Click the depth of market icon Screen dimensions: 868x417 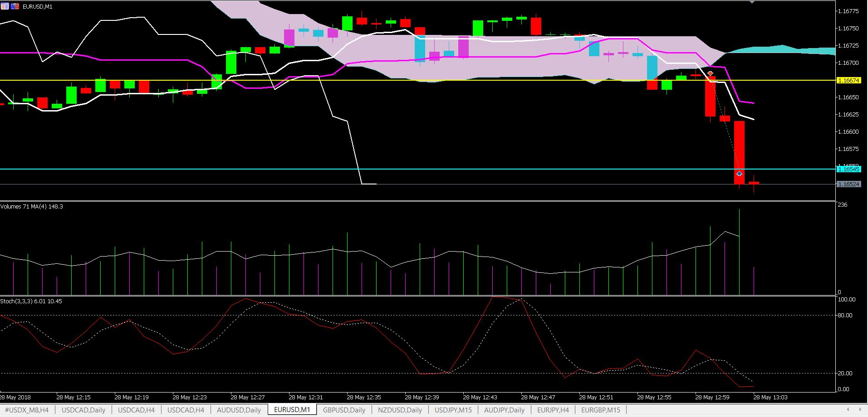[15, 6]
